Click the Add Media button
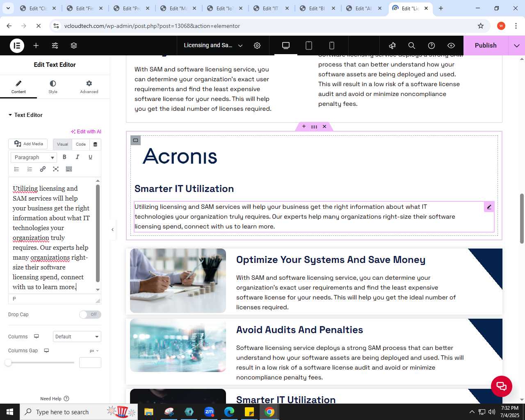The width and height of the screenshot is (525, 420). coord(28,144)
